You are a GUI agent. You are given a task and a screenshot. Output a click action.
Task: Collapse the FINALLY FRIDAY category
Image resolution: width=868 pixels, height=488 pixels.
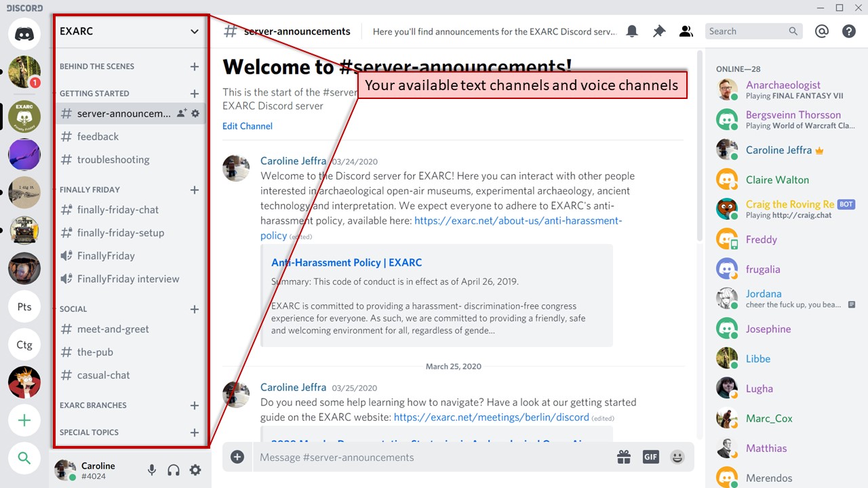(90, 190)
